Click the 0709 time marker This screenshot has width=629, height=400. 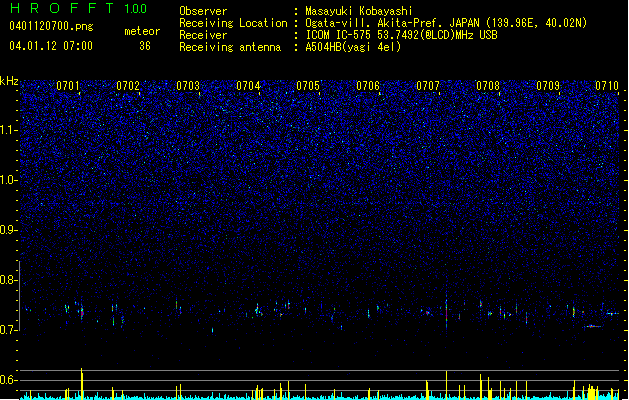548,85
